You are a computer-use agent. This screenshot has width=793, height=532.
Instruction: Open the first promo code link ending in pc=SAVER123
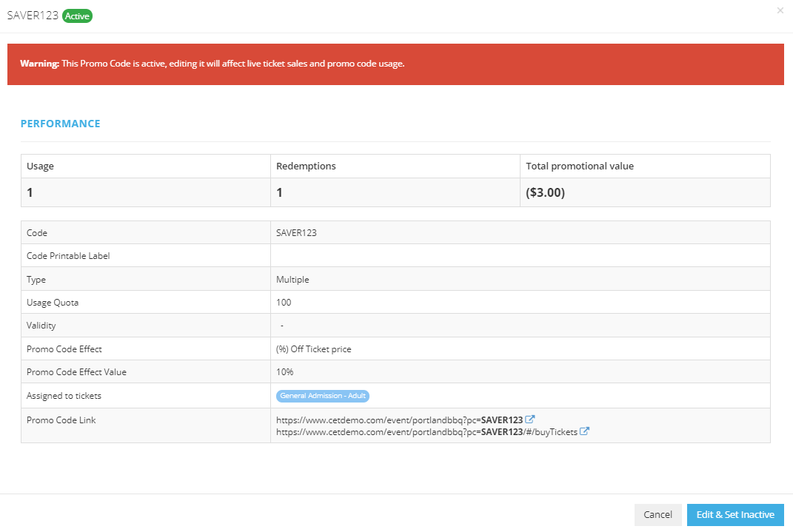click(400, 420)
